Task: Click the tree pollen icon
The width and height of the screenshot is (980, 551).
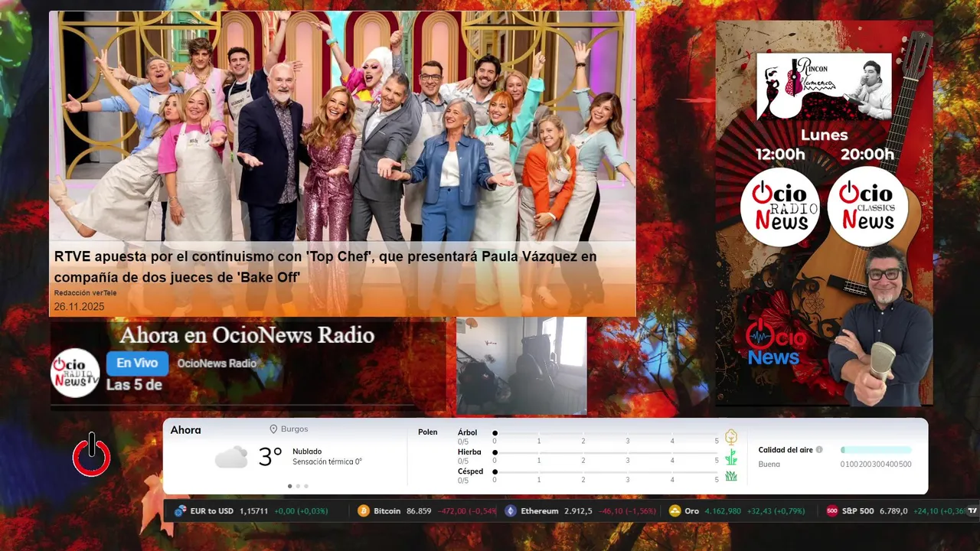Action: pos(731,437)
